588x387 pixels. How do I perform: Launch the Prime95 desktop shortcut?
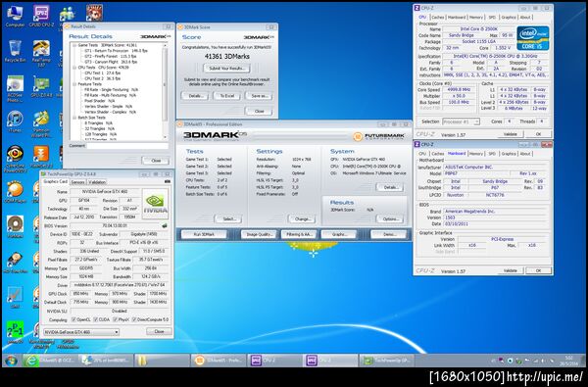[15, 331]
